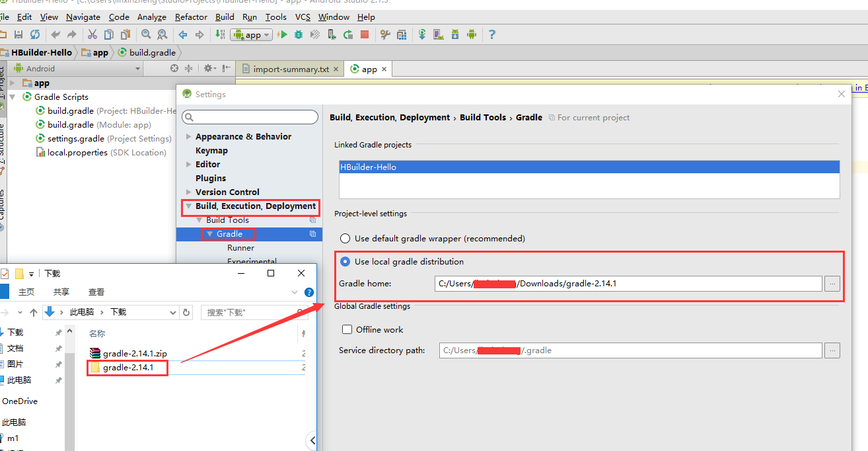Click Gradle home browse button
Image resolution: width=868 pixels, height=451 pixels.
(832, 284)
